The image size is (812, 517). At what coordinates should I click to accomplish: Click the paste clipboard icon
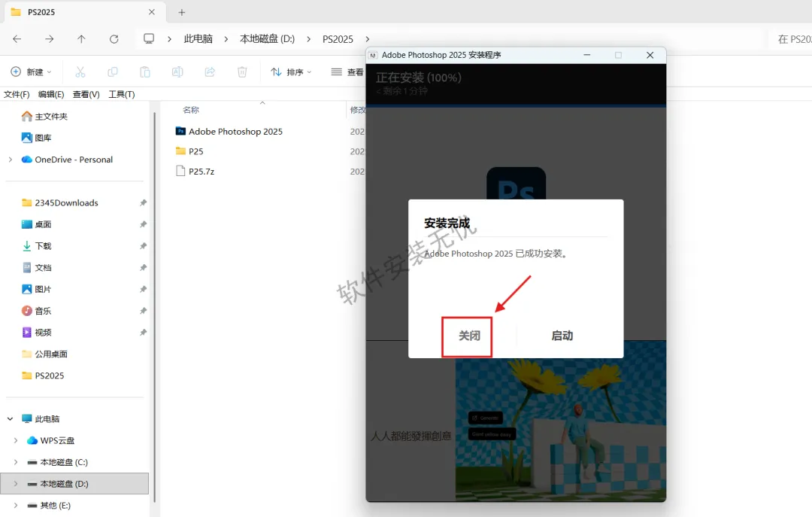[x=145, y=71]
